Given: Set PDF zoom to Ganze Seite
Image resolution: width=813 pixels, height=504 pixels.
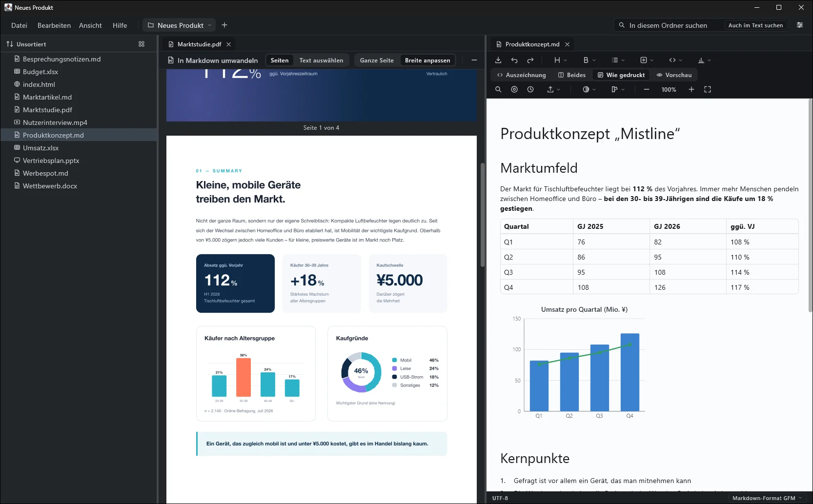Looking at the screenshot, I should pyautogui.click(x=377, y=60).
